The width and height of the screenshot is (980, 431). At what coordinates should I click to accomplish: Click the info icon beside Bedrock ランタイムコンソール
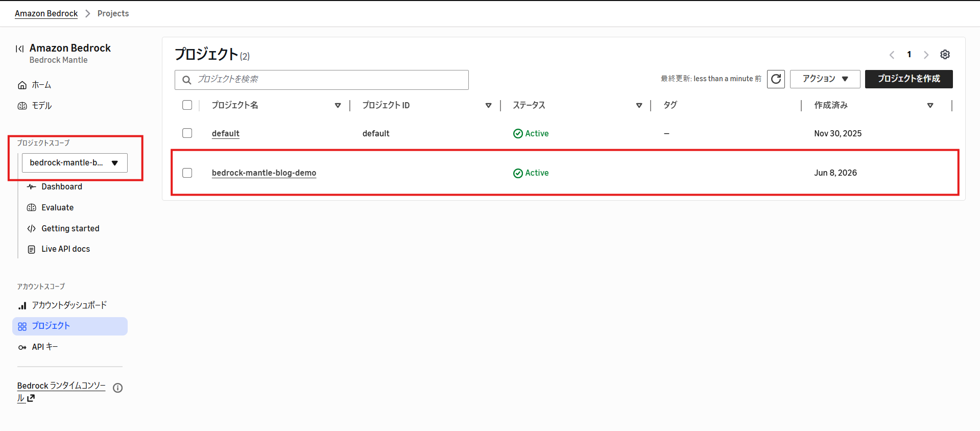(118, 388)
